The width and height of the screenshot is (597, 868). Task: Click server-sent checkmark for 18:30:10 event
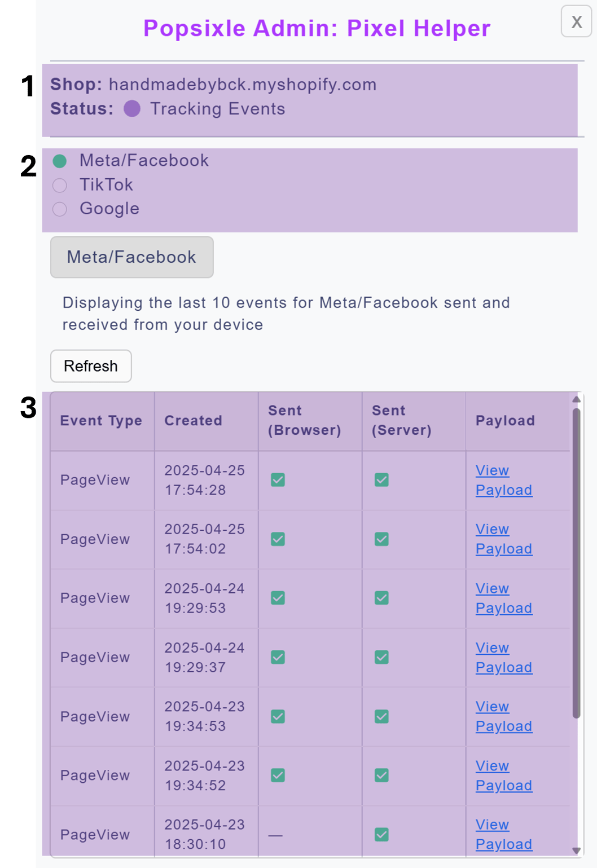click(x=381, y=835)
